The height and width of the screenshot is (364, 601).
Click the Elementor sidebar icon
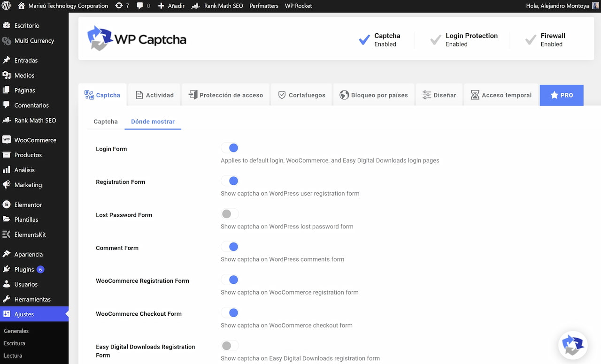pos(7,205)
